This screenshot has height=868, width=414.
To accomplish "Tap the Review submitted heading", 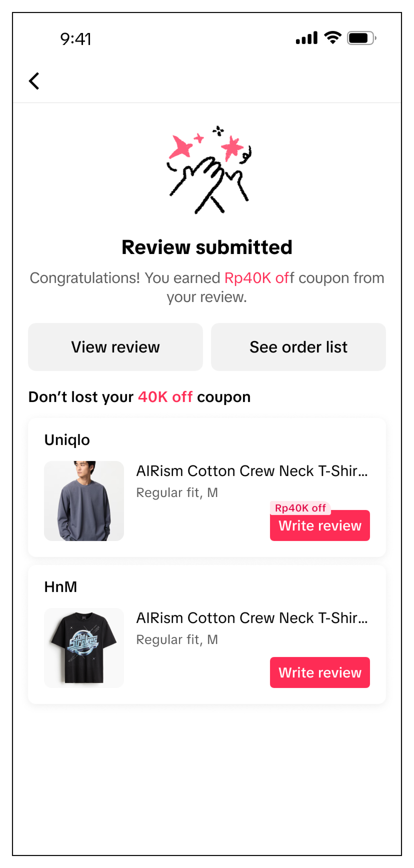I will point(207,247).
